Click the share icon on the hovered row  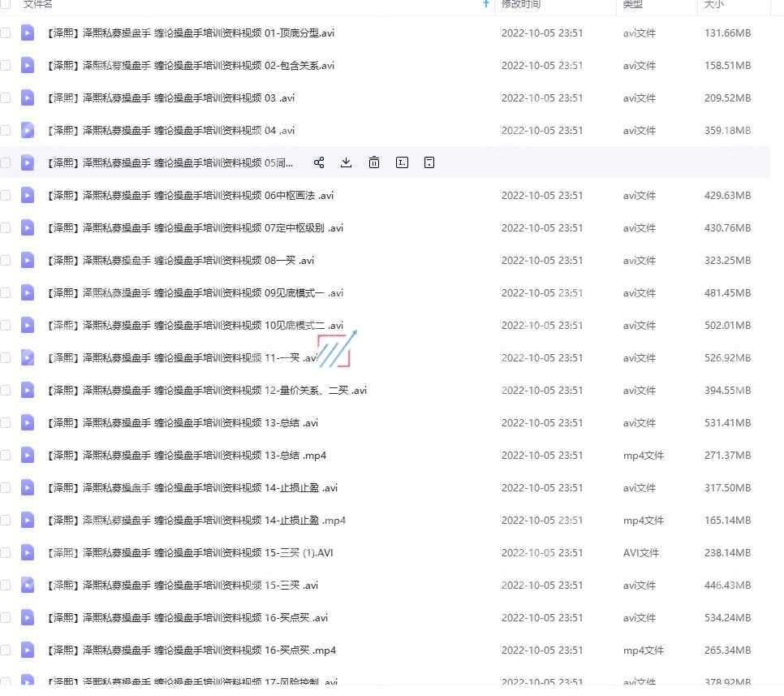pyautogui.click(x=319, y=162)
